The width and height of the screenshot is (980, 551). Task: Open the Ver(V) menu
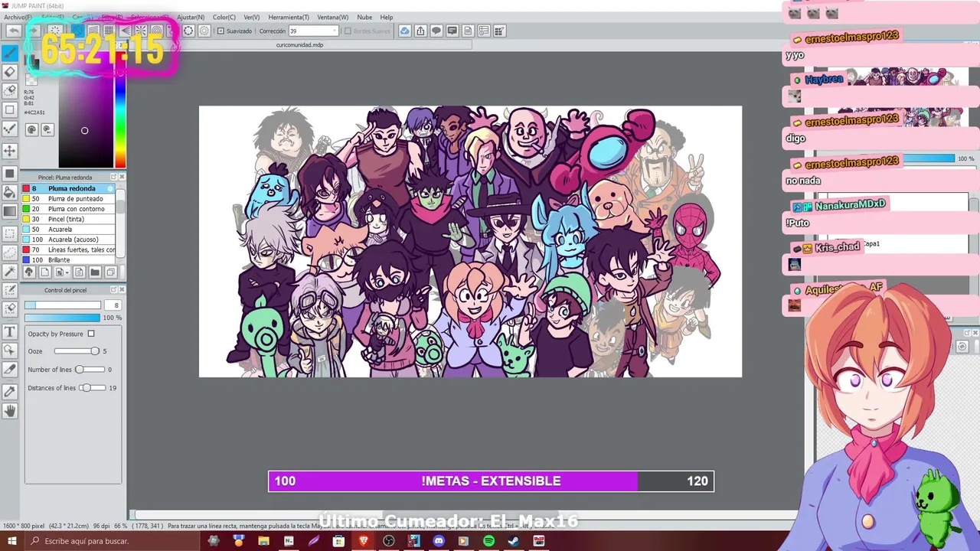(x=251, y=17)
